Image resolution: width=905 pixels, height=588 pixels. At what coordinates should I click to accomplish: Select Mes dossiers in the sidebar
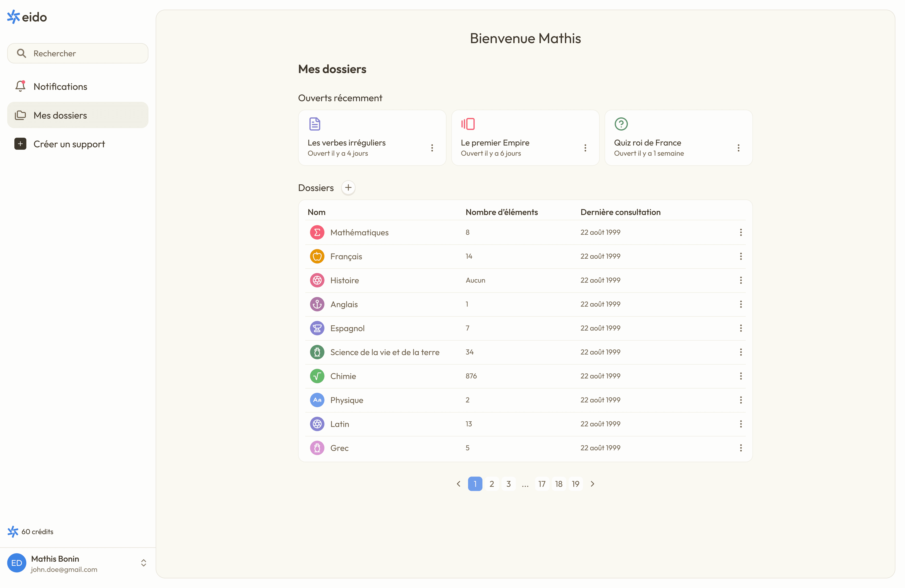[60, 115]
